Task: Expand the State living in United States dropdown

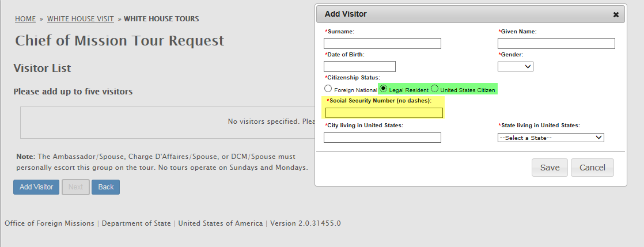Action: 550,138
